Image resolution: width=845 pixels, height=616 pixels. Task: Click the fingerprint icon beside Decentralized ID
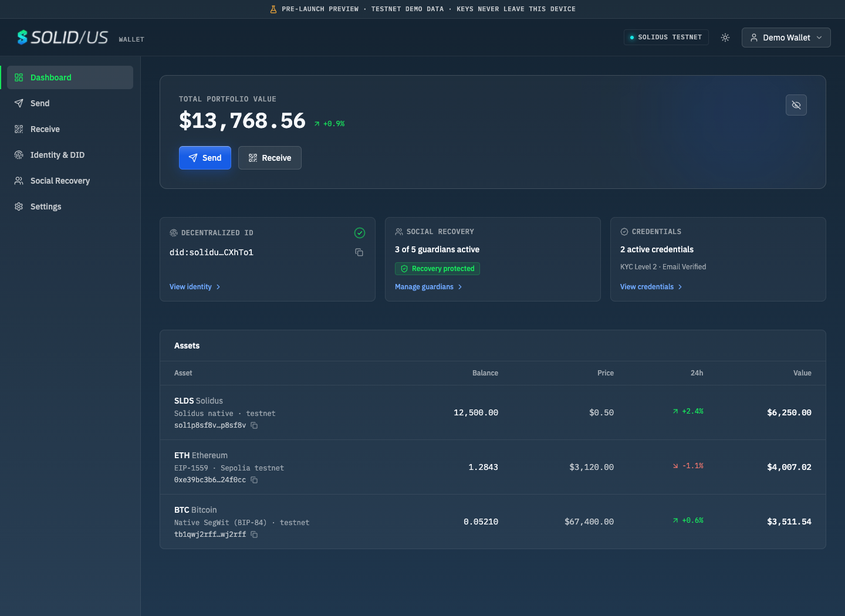[x=174, y=233]
